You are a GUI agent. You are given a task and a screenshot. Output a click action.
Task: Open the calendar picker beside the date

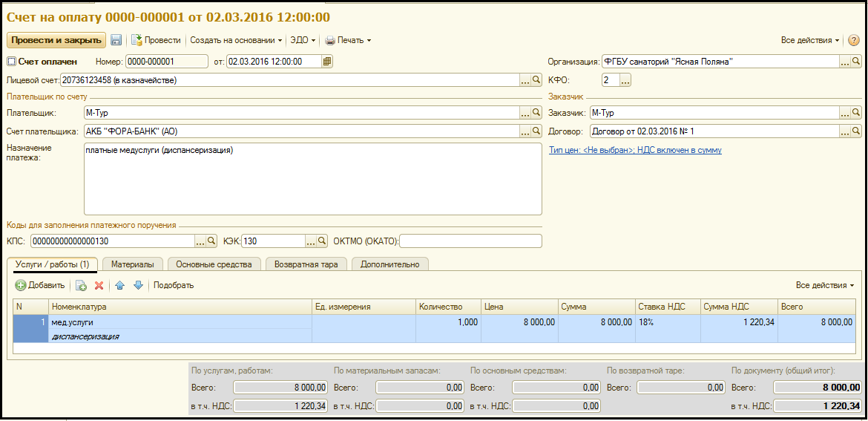pos(327,62)
